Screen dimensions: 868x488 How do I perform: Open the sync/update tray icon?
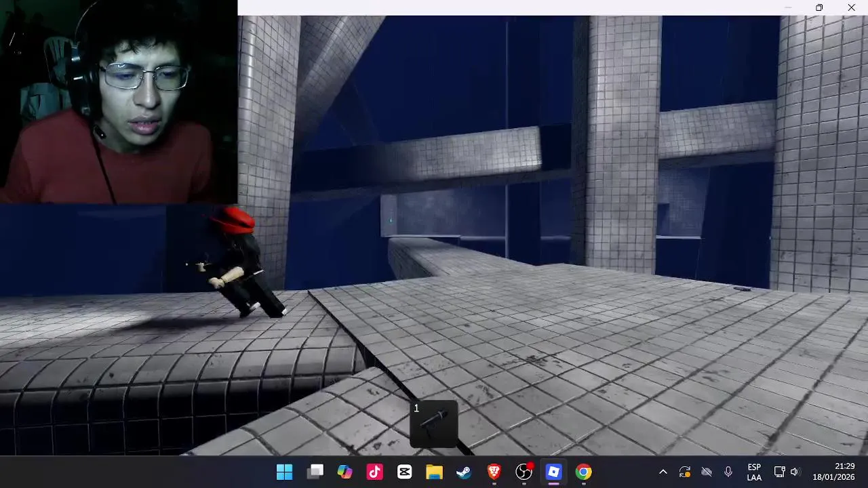[685, 472]
